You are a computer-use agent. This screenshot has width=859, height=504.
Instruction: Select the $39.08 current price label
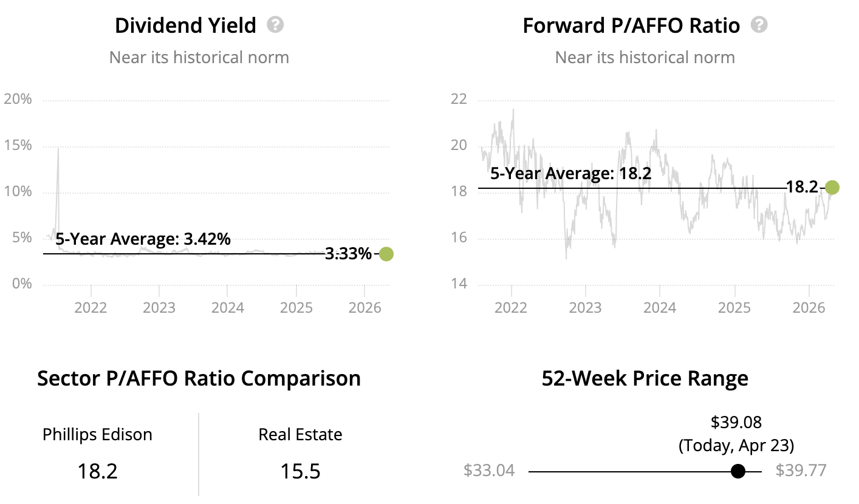coord(736,422)
